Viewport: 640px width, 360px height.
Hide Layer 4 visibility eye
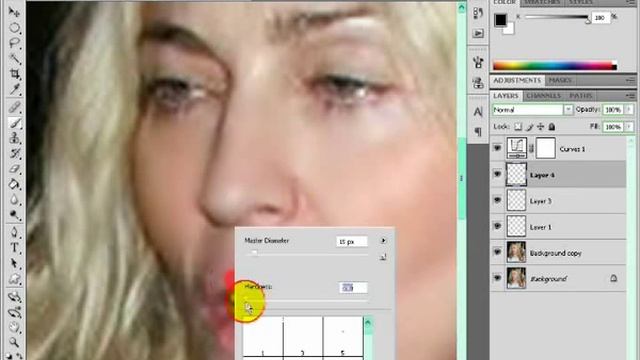[x=497, y=174]
